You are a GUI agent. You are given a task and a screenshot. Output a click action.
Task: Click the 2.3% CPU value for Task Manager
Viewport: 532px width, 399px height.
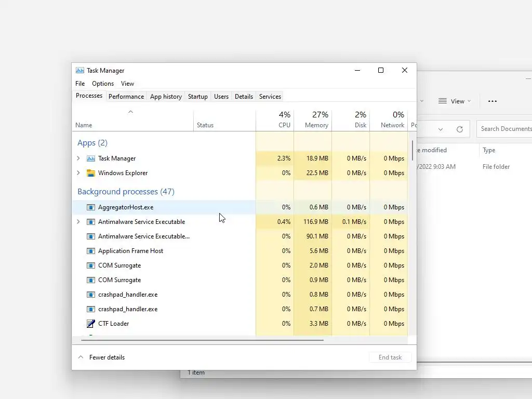(x=284, y=158)
